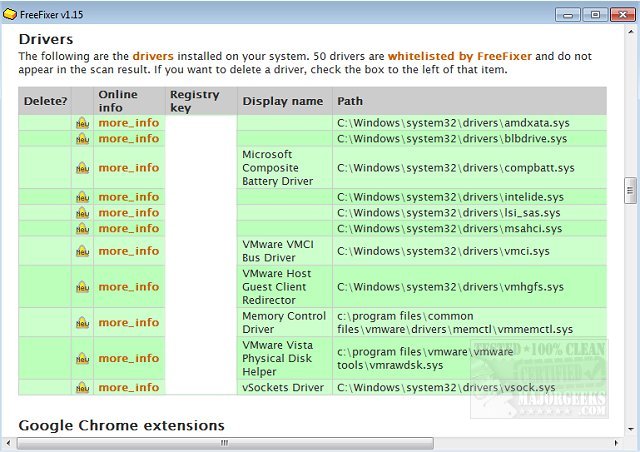Click the New icon beside amdxata.sys row

82,123
